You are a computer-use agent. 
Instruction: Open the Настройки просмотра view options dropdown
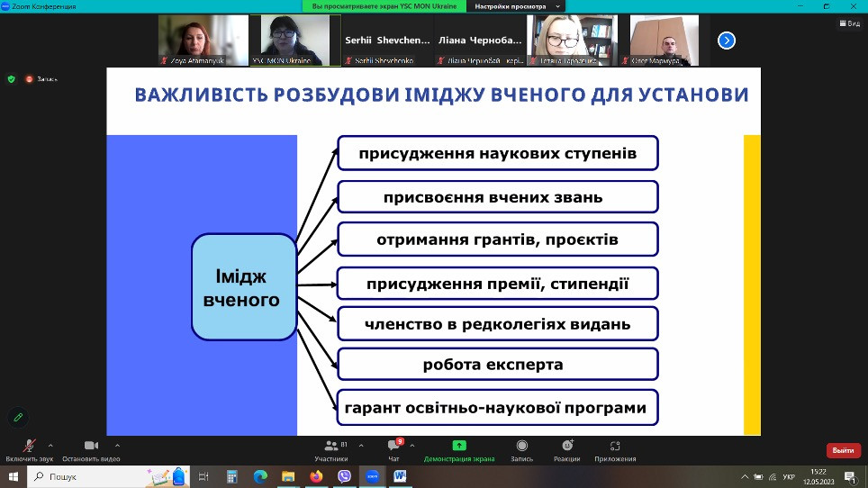pos(506,6)
